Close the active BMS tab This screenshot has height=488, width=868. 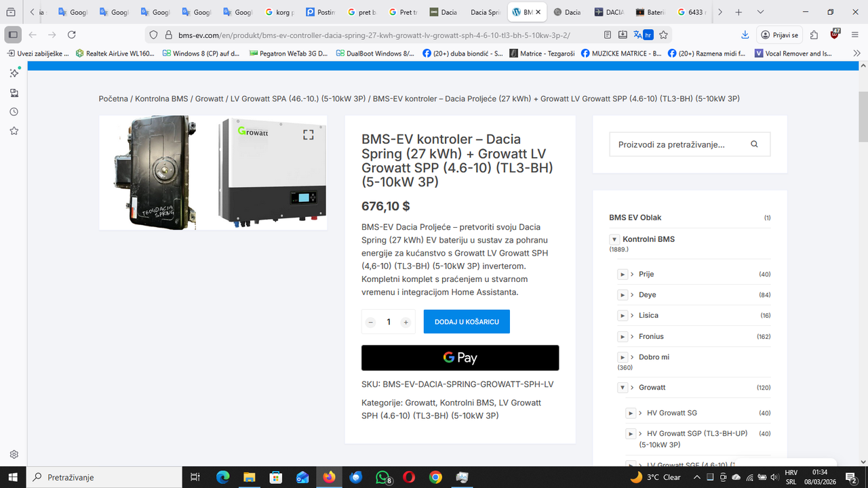pyautogui.click(x=538, y=12)
